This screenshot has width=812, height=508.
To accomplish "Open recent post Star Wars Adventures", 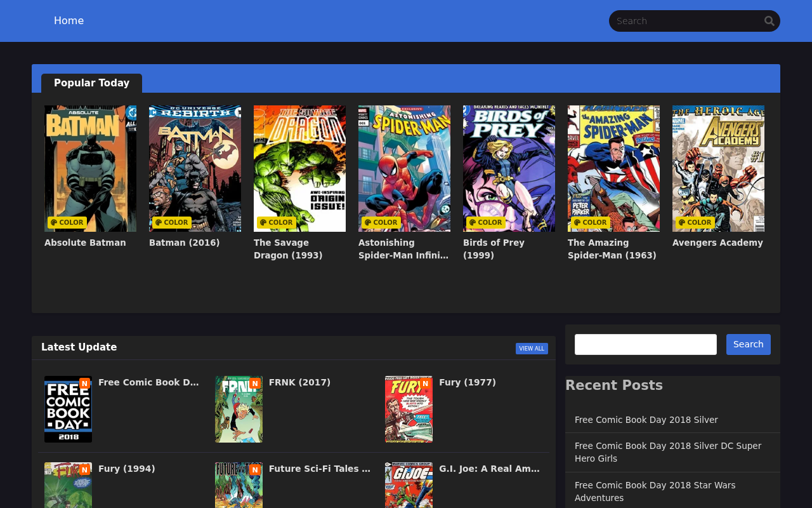I will coord(655,491).
